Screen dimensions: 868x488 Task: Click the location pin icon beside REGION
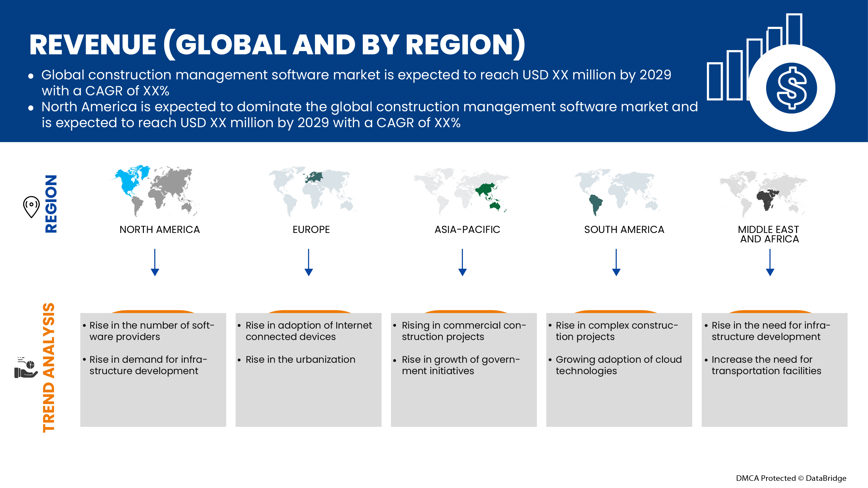pyautogui.click(x=31, y=207)
